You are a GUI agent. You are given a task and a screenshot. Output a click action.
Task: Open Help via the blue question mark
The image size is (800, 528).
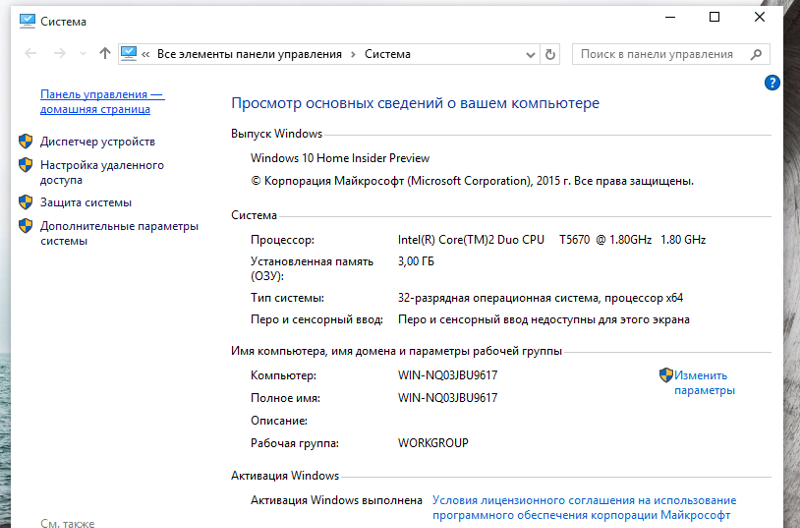pyautogui.click(x=772, y=83)
